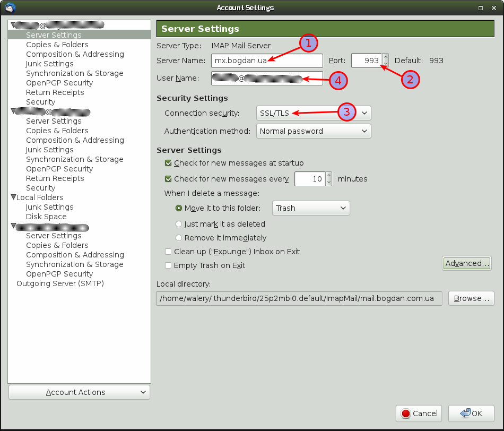The width and height of the screenshot is (504, 431).
Task: Collapse the last account tree node
Action: click(x=13, y=226)
